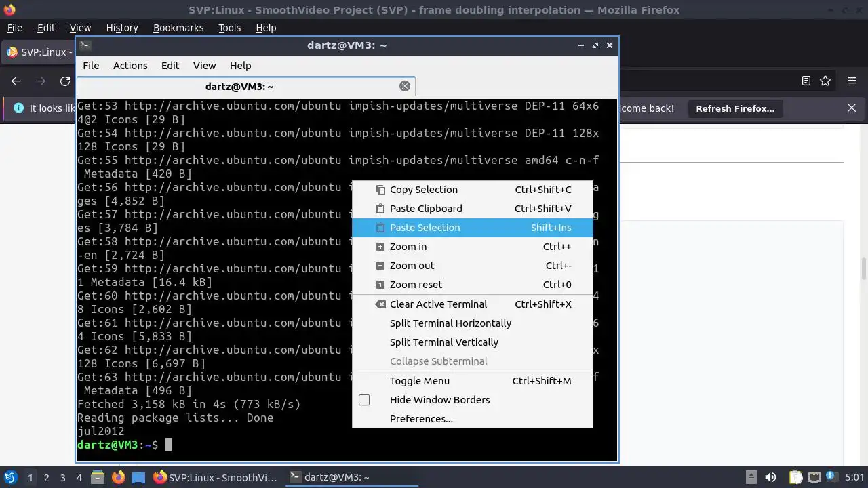The image size is (868, 488).
Task: Open the Firefox hamburger application menu
Action: [852, 81]
